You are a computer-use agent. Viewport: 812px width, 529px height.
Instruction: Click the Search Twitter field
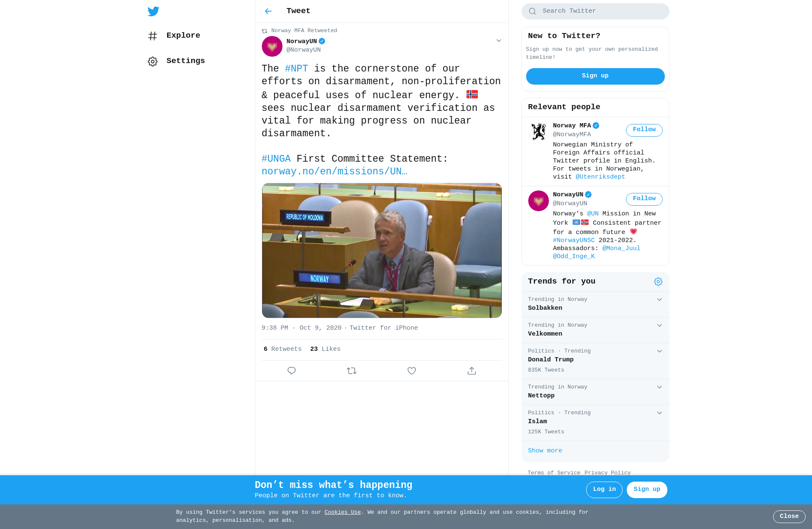(x=595, y=11)
